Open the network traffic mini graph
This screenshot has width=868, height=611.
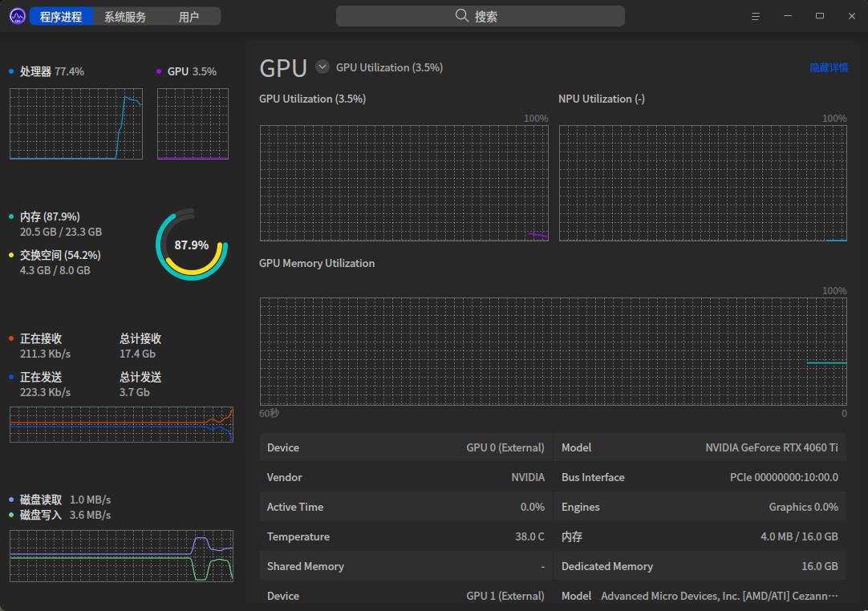(x=121, y=424)
